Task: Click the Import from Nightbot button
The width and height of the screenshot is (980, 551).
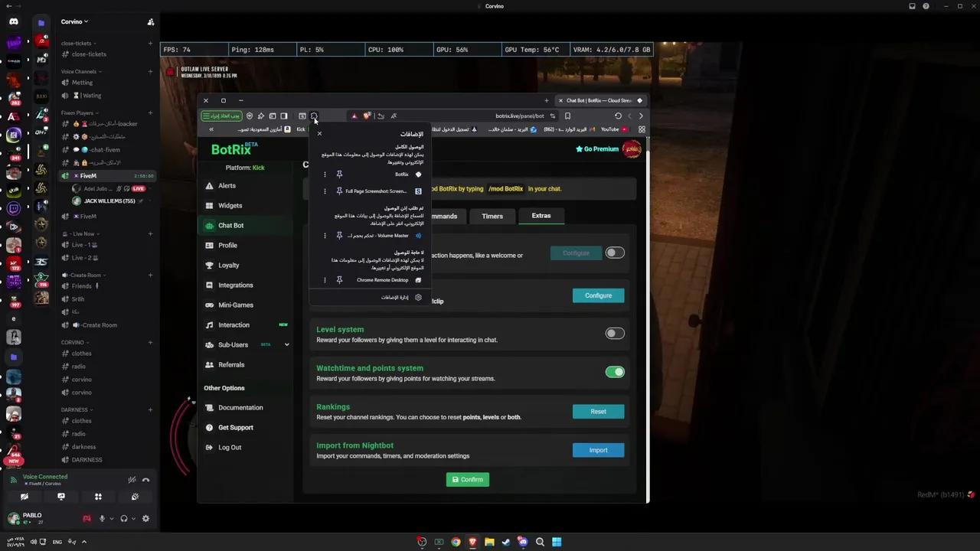Action: tap(598, 450)
